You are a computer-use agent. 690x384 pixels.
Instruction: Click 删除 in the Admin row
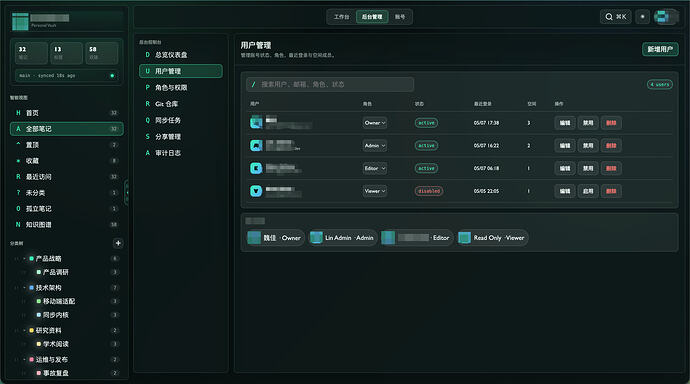611,146
